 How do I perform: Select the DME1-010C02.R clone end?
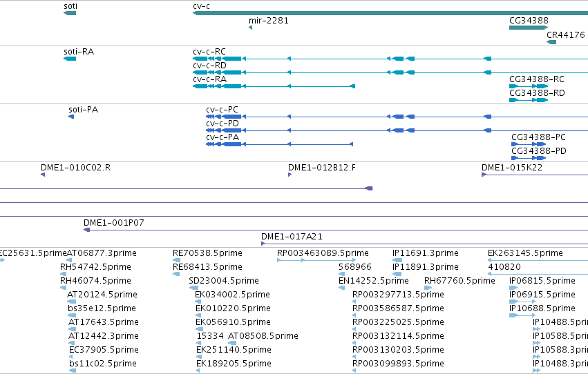click(x=43, y=175)
